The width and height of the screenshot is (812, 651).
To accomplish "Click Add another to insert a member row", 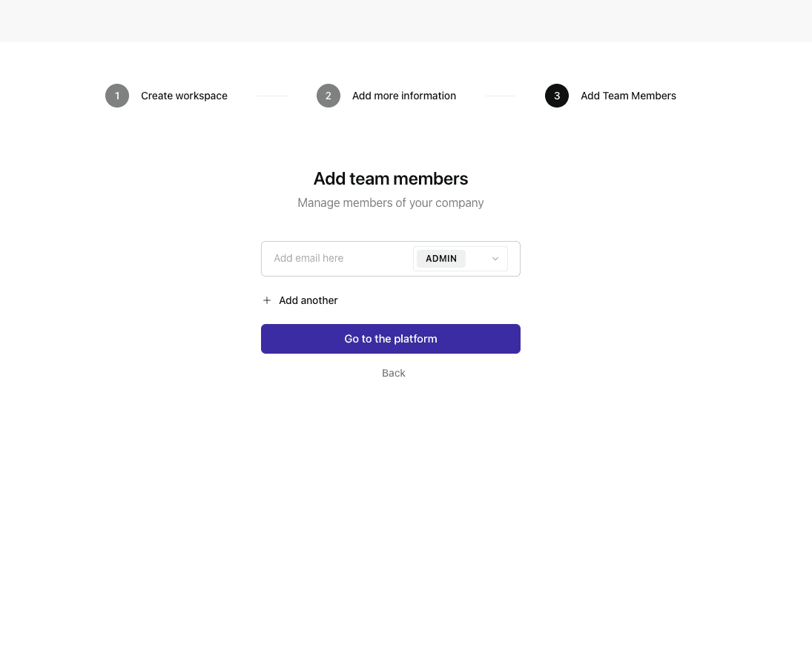I will pyautogui.click(x=308, y=300).
